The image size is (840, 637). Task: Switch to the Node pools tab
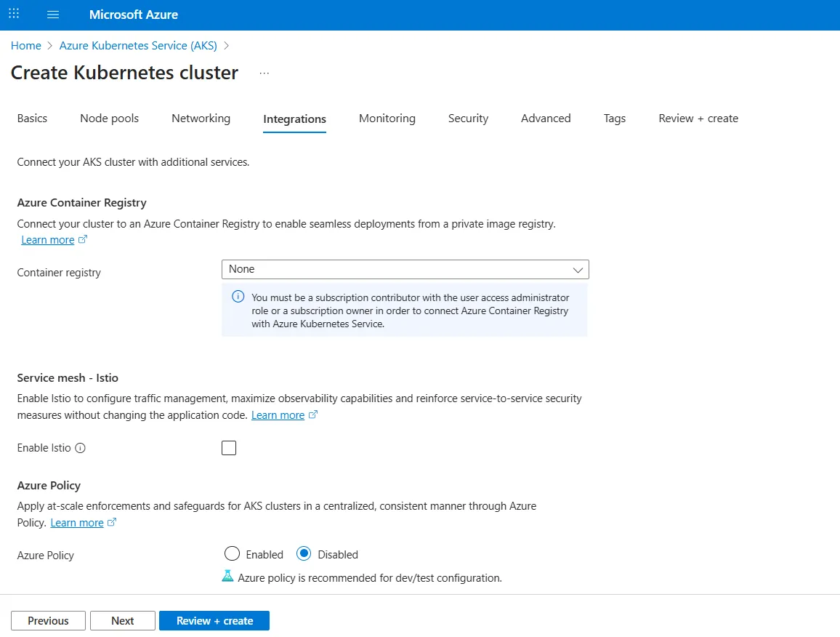point(109,119)
